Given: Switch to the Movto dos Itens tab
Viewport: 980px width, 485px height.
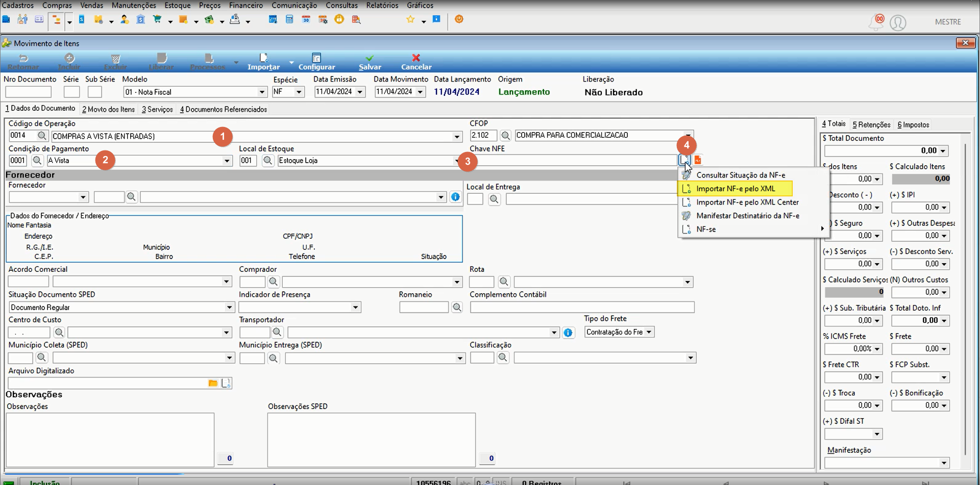Looking at the screenshot, I should 109,109.
